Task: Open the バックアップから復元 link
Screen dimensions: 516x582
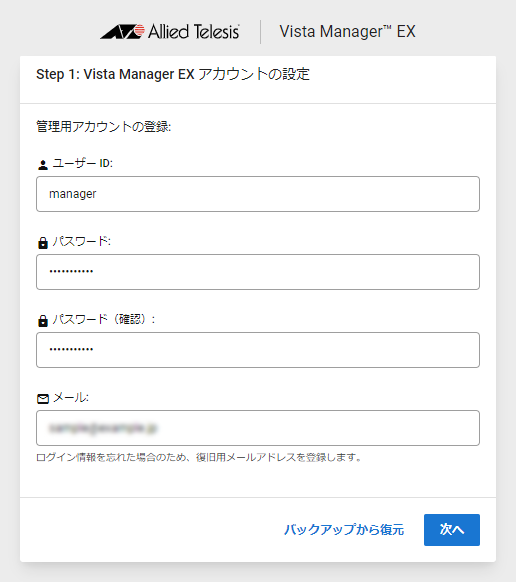Action: pyautogui.click(x=344, y=530)
